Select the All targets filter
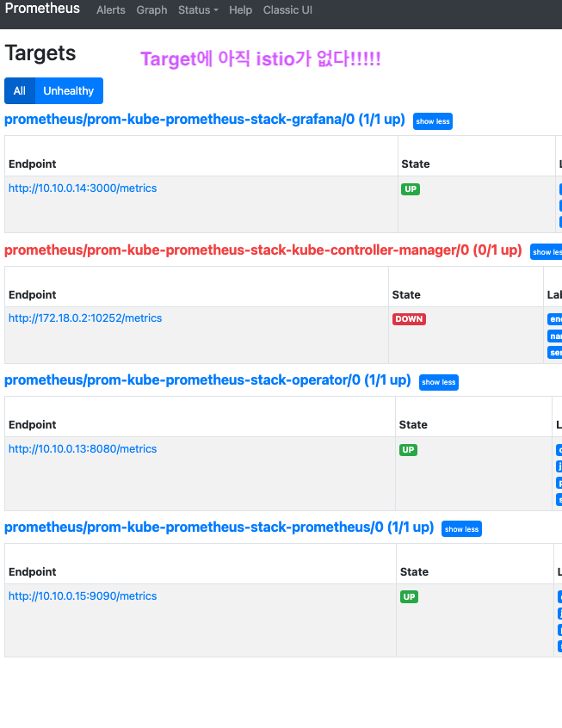The height and width of the screenshot is (728, 562). tap(20, 90)
